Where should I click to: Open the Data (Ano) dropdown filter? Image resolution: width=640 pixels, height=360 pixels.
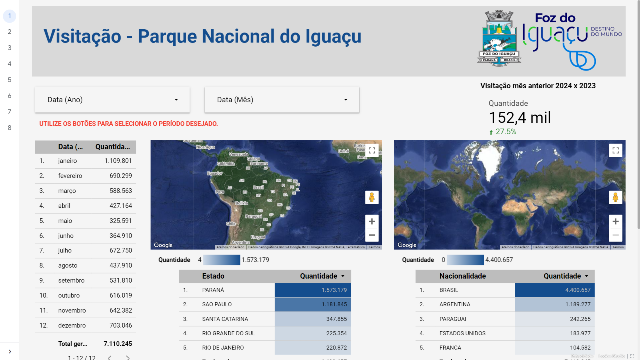[112, 100]
